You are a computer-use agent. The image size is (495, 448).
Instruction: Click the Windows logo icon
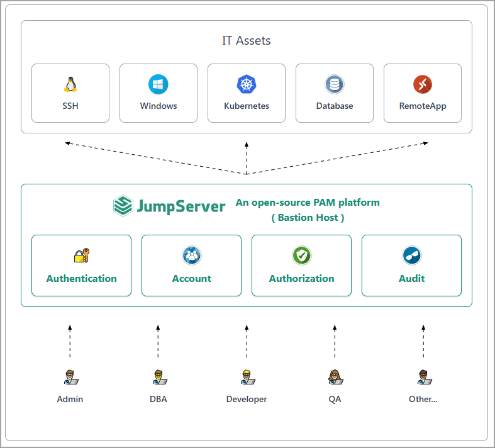click(158, 84)
